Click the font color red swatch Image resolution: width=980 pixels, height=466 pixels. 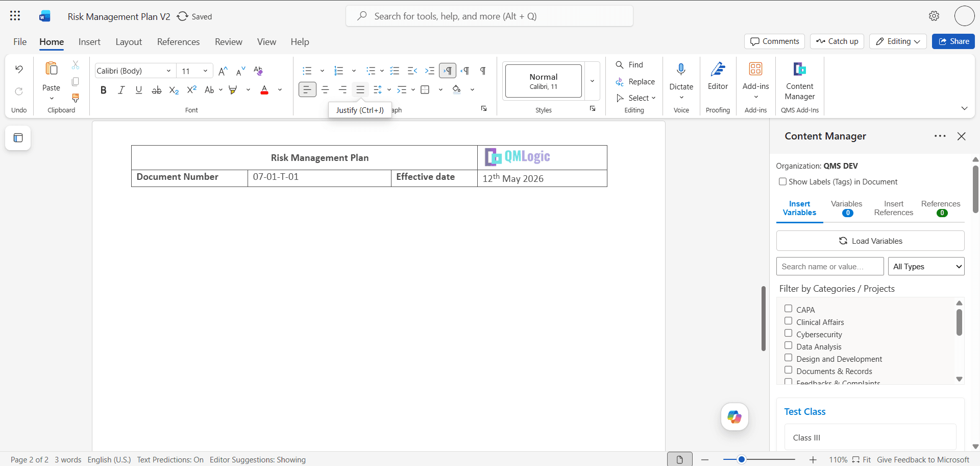pos(264,90)
